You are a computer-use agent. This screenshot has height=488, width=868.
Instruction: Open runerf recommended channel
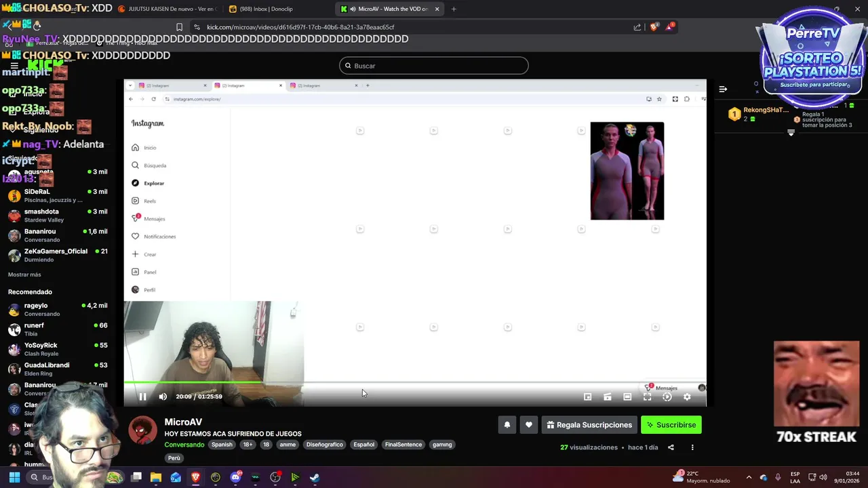click(x=57, y=329)
